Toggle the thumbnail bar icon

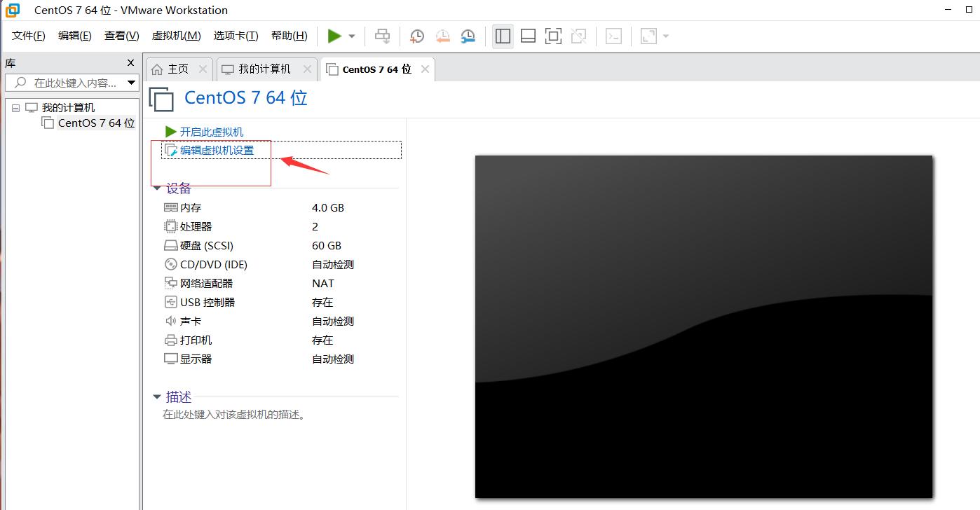click(528, 36)
